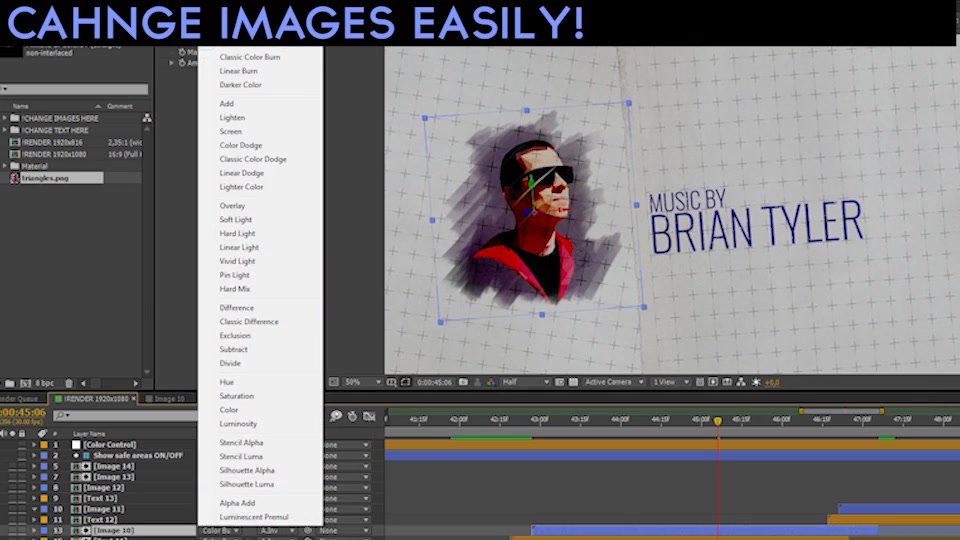This screenshot has width=960, height=540.
Task: Toggle pixel aspect ratio correction icon
Action: [x=700, y=382]
